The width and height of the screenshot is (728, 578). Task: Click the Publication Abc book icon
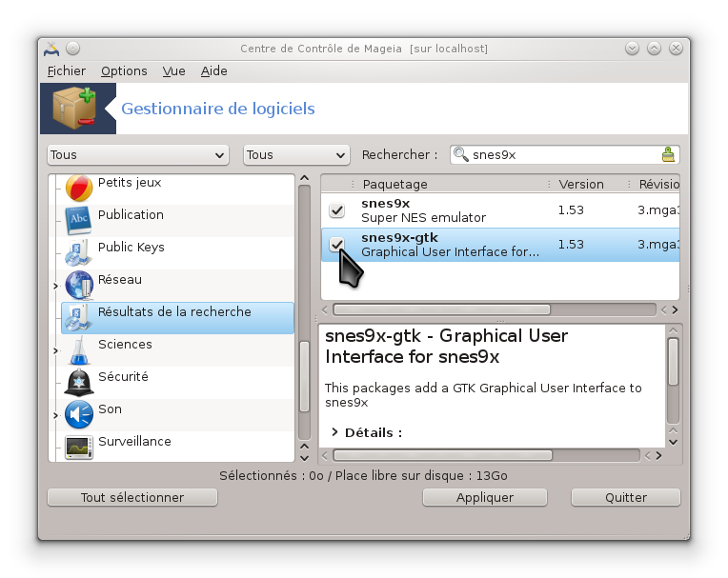[78, 221]
